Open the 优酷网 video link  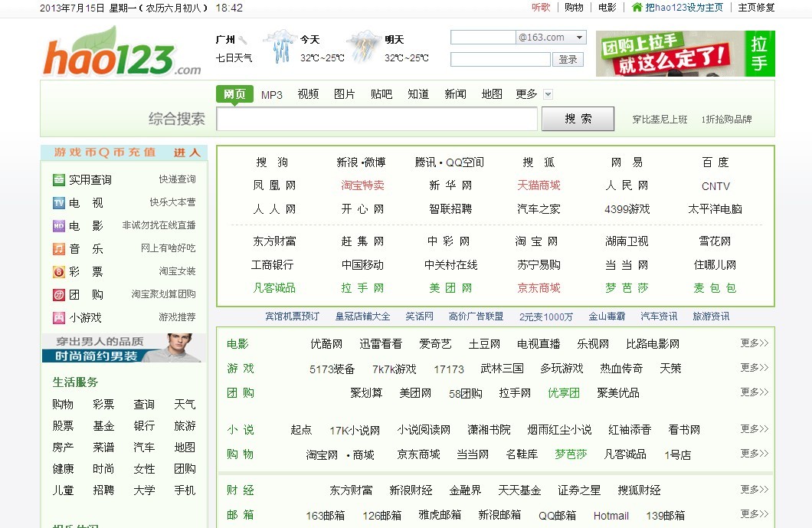(x=326, y=344)
